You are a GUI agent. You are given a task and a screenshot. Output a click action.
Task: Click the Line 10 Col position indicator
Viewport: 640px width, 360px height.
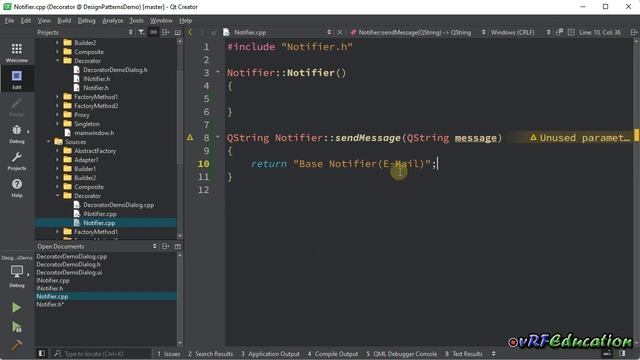pyautogui.click(x=600, y=32)
